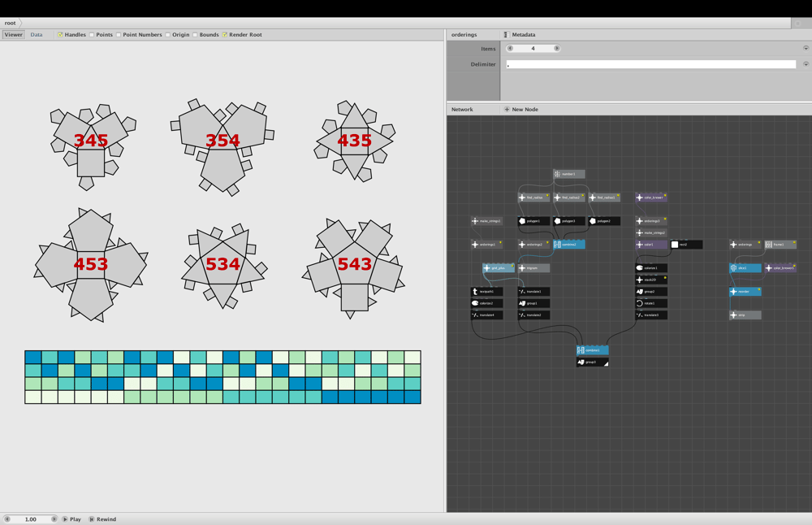Select the find_radius1 node
Viewport: 812px width, 525px height.
pos(604,197)
